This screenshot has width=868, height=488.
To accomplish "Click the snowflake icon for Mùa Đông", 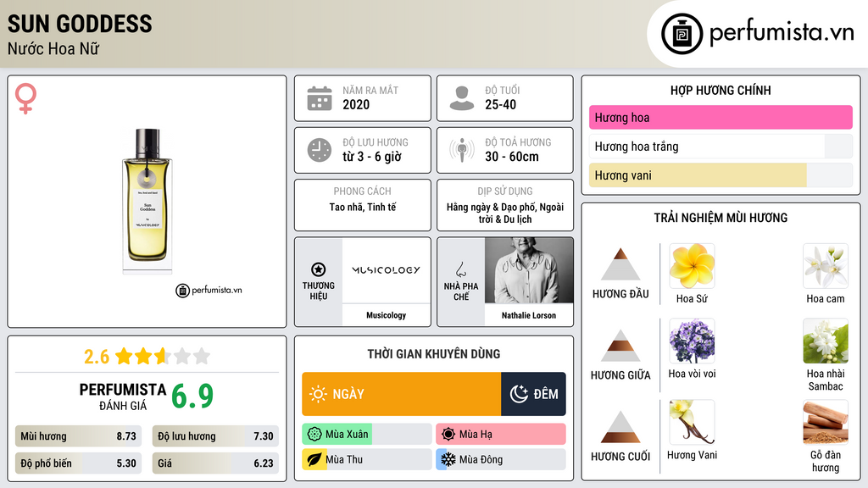I will [448, 460].
